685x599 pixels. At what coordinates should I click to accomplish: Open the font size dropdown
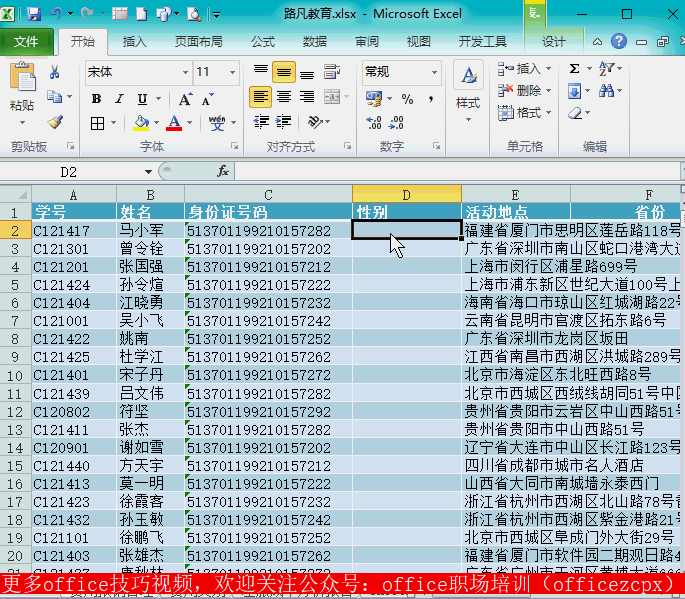pyautogui.click(x=232, y=72)
